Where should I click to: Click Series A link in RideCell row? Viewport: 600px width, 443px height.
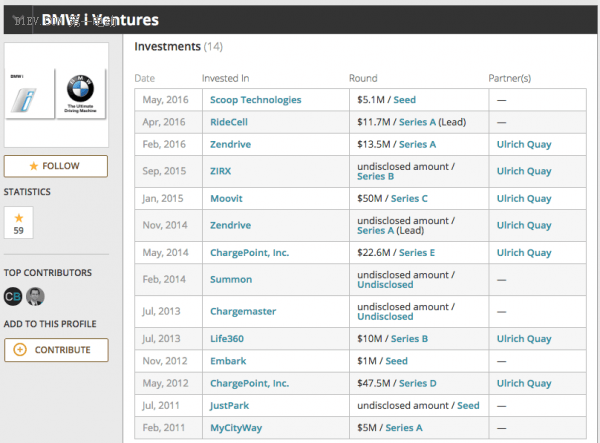(417, 122)
